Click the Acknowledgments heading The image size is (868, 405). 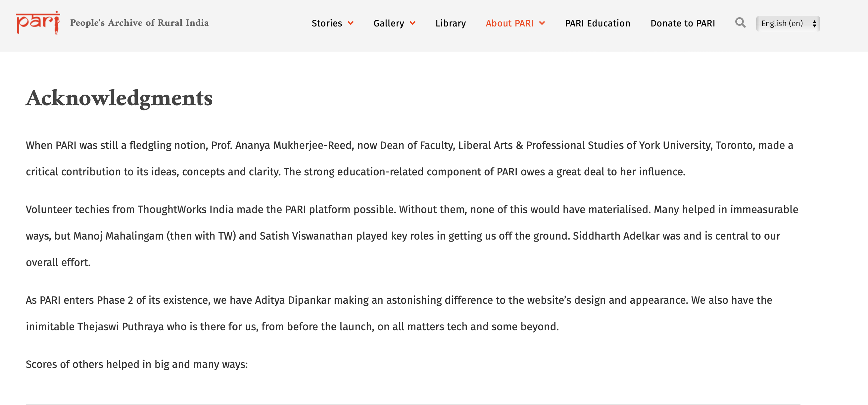pos(119,98)
